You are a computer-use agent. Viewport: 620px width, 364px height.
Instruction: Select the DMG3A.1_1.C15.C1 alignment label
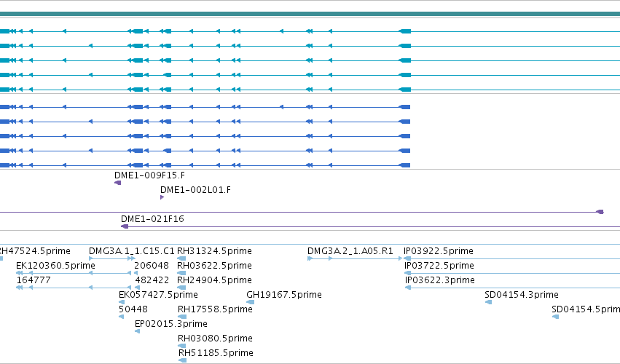(132, 251)
